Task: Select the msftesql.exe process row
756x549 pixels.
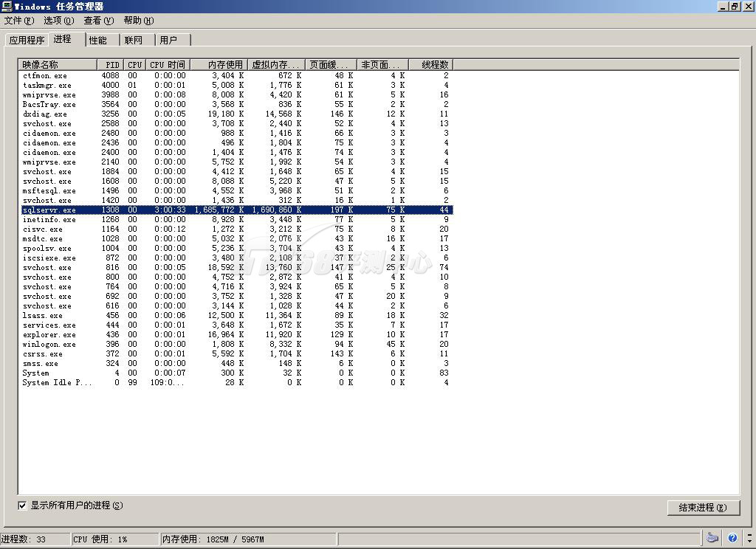Action: (x=236, y=191)
